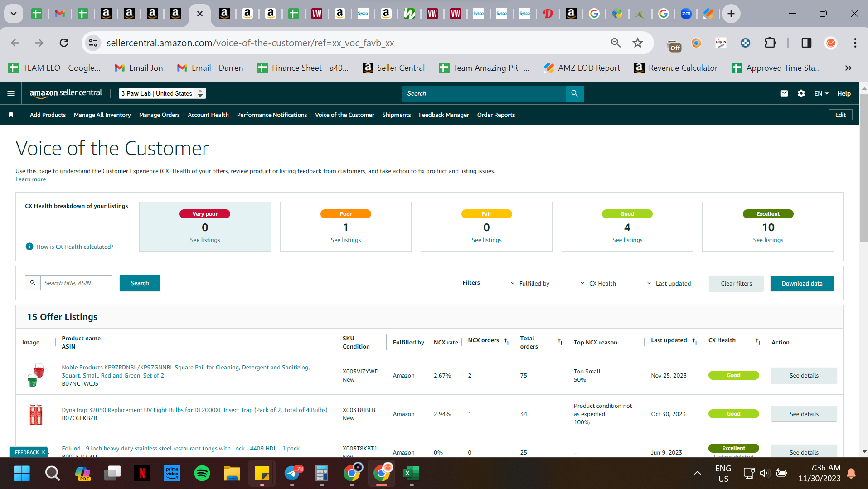Go to Manage All Inventory
Image resolution: width=868 pixels, height=489 pixels.
(x=102, y=115)
